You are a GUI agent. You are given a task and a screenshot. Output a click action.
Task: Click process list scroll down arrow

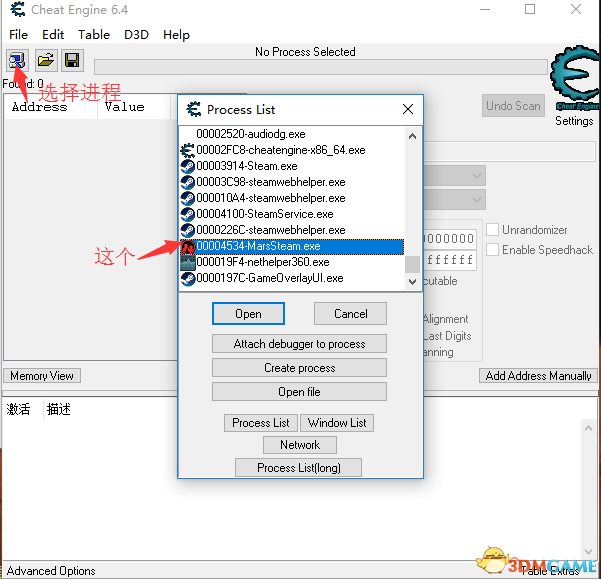click(412, 282)
